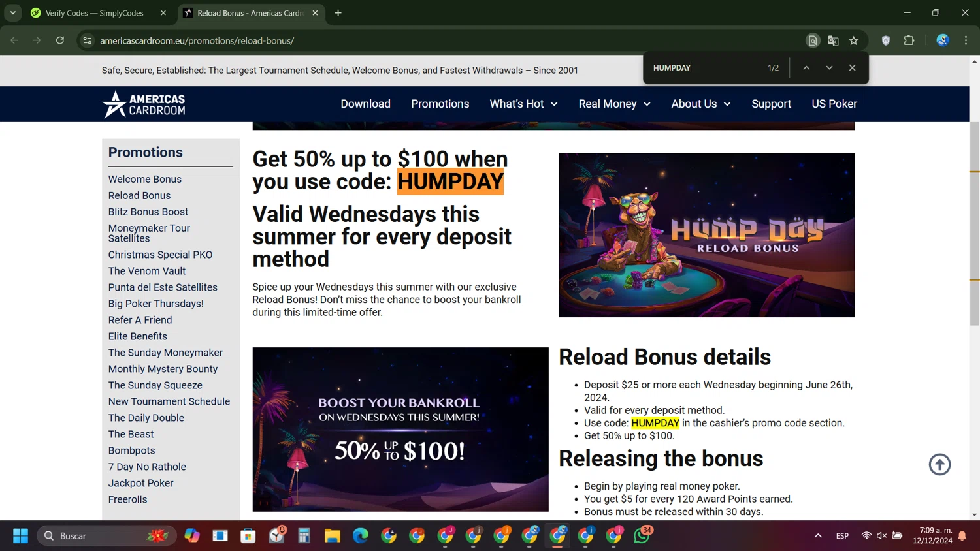Select the Reload Bonus Americas Cardroom tab

252,13
